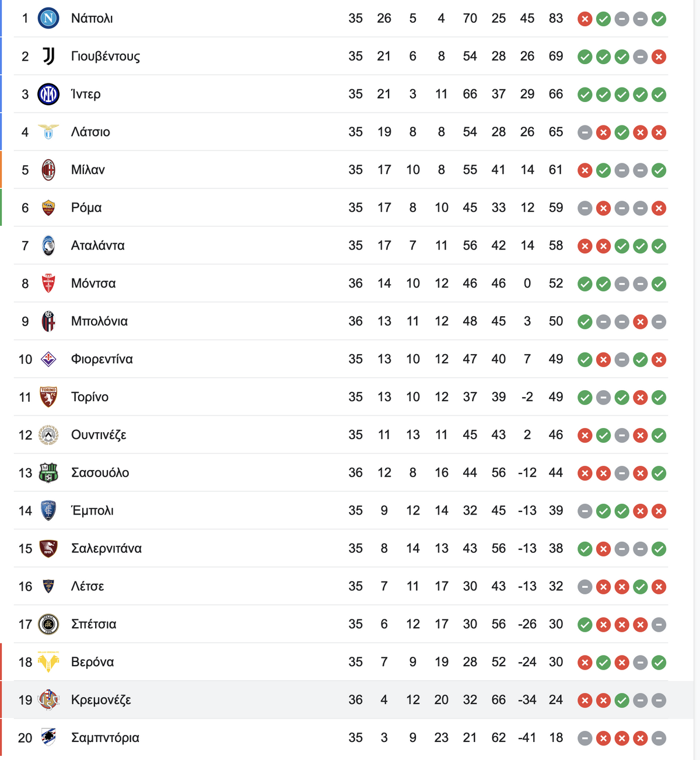Click Napoli's latest green win indicator
The height and width of the screenshot is (760, 700).
click(x=659, y=19)
